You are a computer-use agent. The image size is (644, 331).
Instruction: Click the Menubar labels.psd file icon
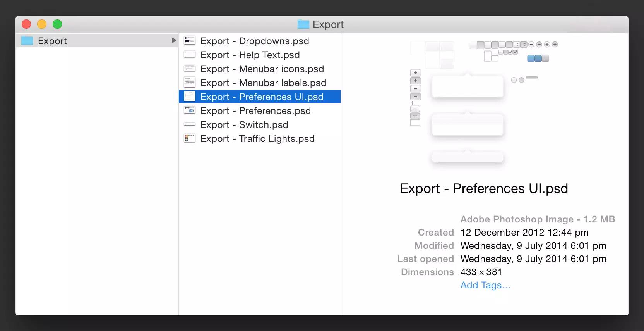pos(189,83)
